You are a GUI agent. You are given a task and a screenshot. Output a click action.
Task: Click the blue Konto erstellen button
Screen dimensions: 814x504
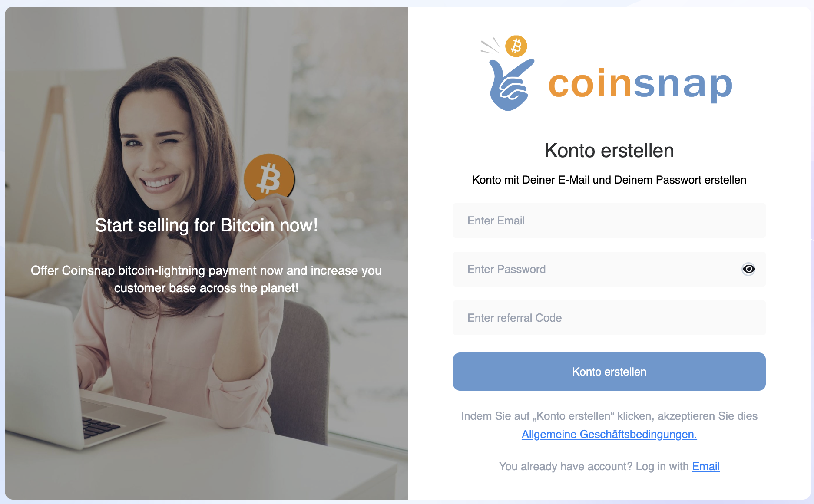[609, 372]
